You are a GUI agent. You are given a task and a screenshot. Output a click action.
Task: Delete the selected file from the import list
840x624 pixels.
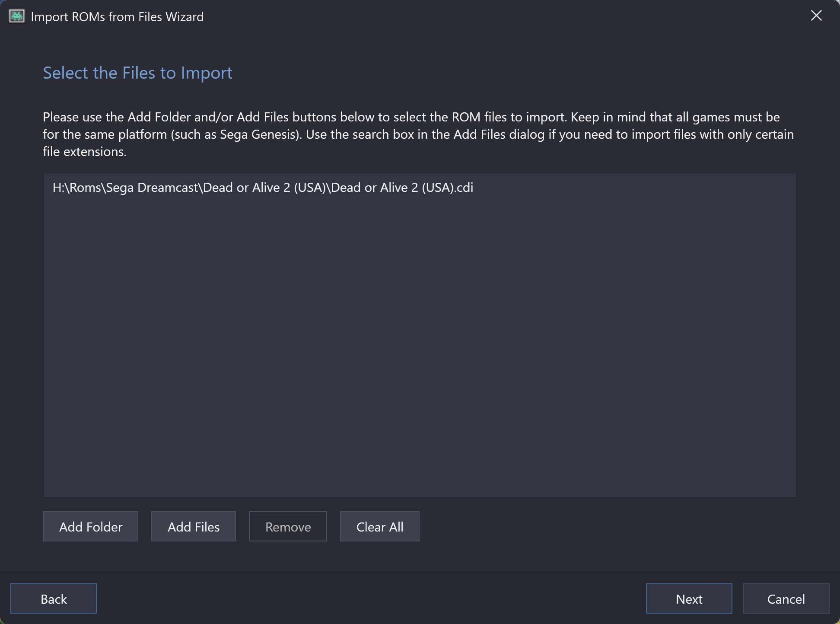pos(288,526)
